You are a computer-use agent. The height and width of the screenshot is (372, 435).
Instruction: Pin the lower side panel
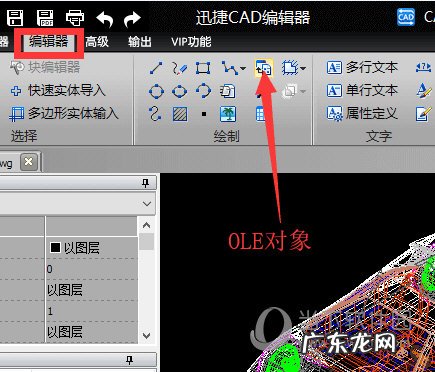click(129, 360)
